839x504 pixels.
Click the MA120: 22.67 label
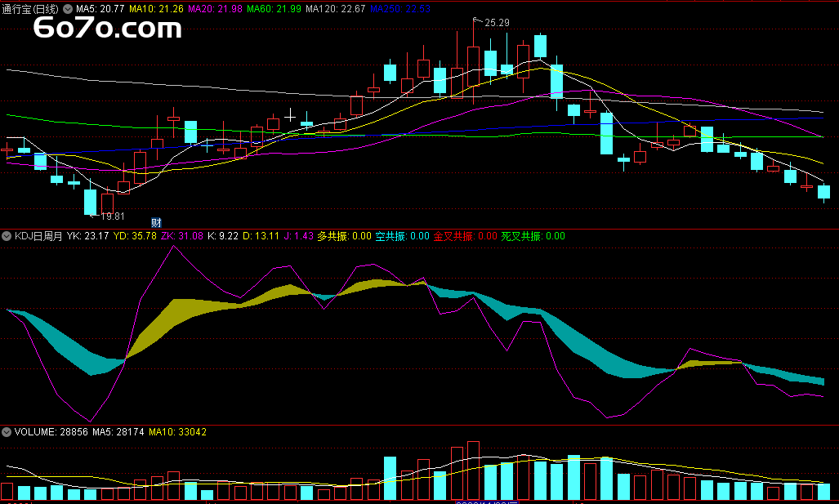[x=336, y=9]
